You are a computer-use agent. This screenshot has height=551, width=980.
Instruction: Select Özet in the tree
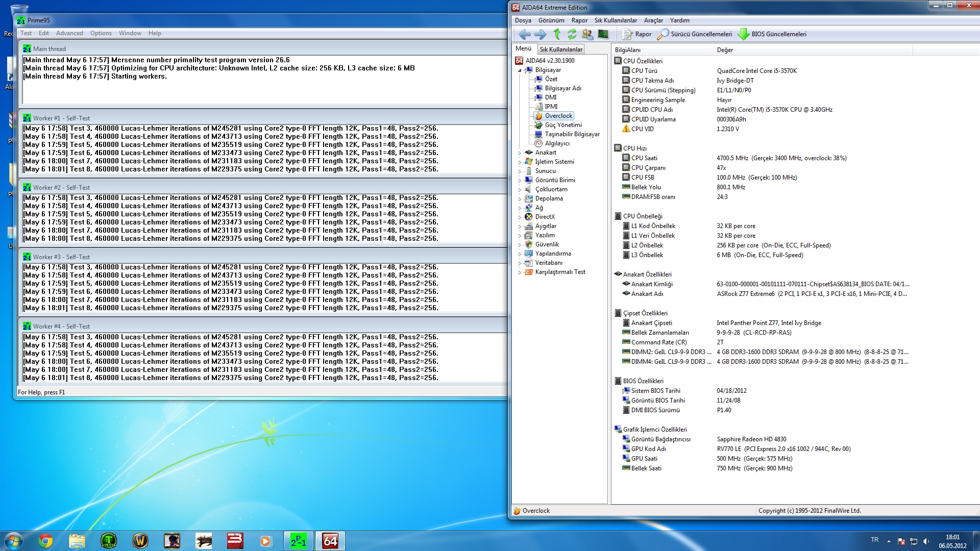(x=551, y=79)
